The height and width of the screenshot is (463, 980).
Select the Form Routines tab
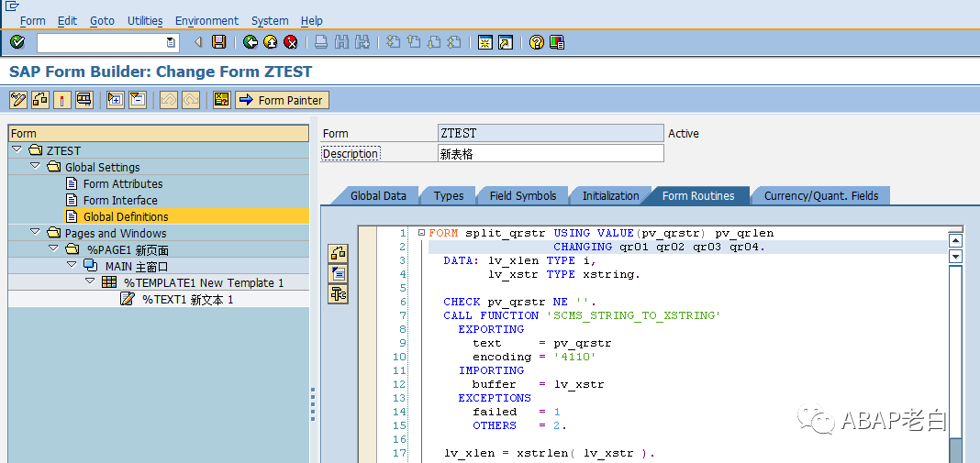coord(698,195)
